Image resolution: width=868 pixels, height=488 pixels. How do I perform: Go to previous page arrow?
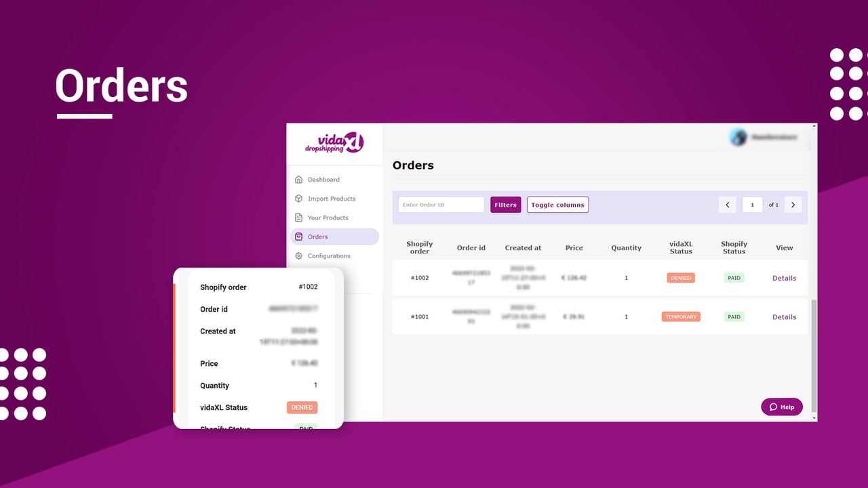[x=728, y=205]
